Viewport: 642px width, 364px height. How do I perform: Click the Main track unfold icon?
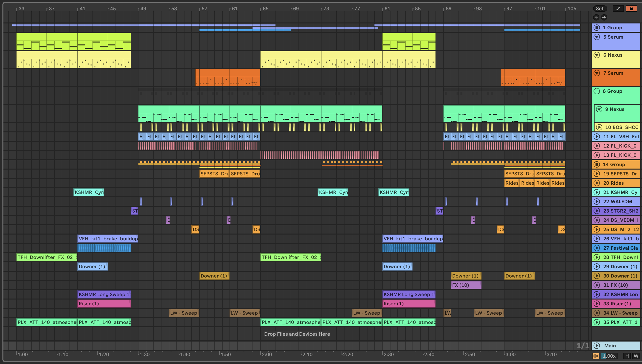coord(597,345)
